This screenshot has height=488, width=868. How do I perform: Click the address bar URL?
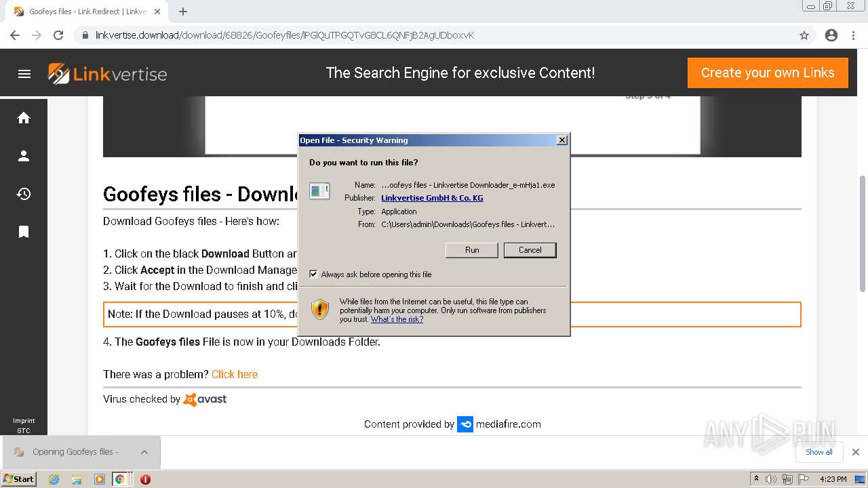tap(285, 35)
